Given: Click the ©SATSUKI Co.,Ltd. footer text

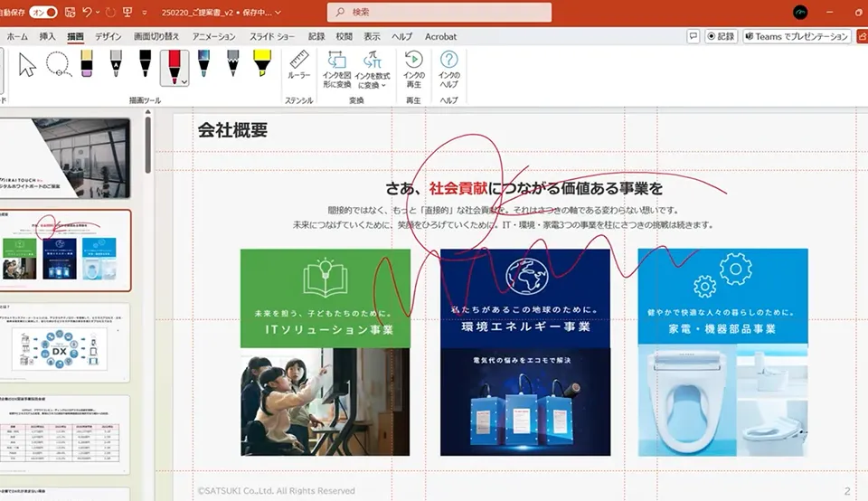Looking at the screenshot, I should pyautogui.click(x=277, y=490).
